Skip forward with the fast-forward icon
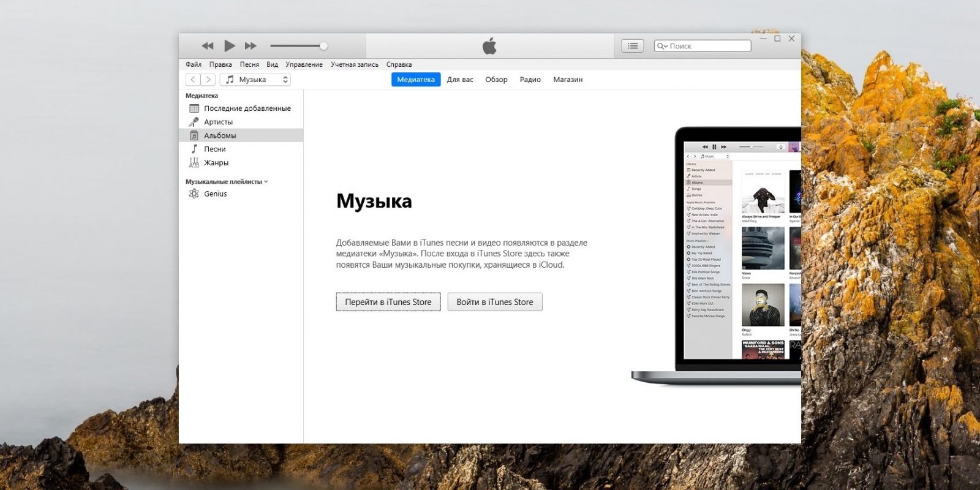The height and width of the screenshot is (490, 980). click(x=251, y=46)
